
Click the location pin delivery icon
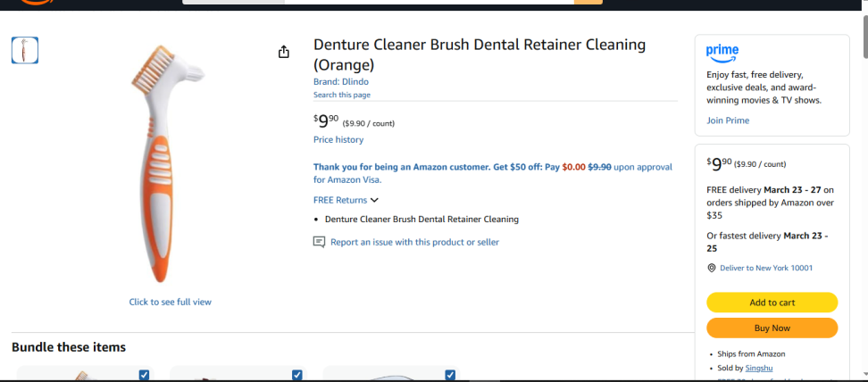coord(712,268)
